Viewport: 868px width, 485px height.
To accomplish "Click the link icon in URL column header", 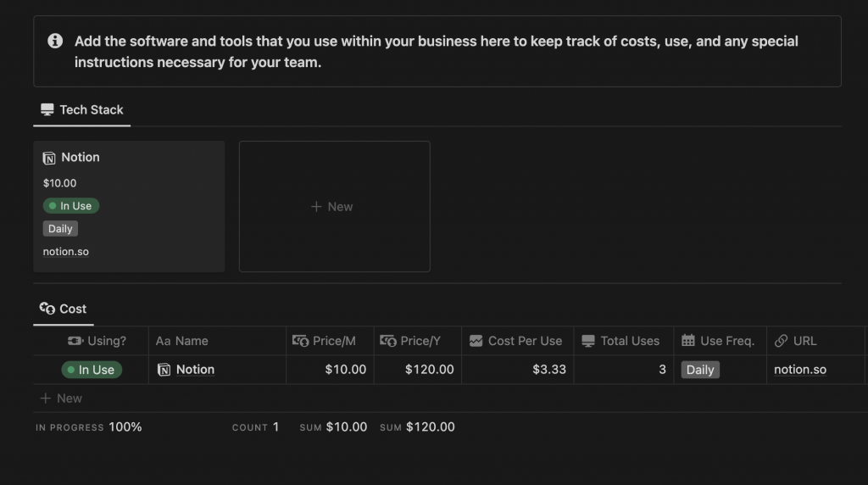I will 782,341.
